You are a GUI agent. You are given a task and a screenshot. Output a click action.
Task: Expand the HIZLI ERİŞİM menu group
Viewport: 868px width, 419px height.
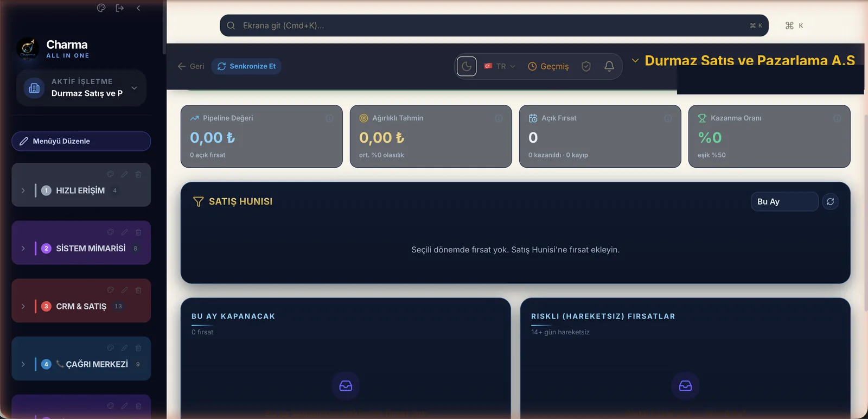[23, 191]
